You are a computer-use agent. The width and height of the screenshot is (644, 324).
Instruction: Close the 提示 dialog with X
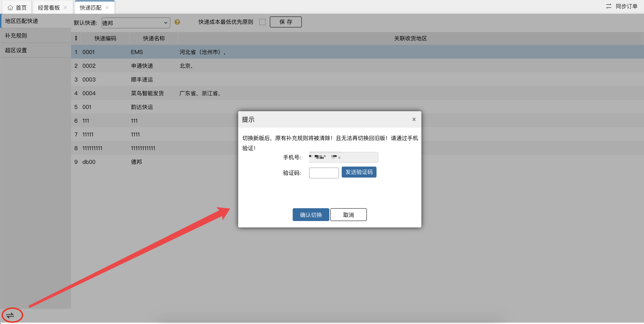click(x=414, y=119)
